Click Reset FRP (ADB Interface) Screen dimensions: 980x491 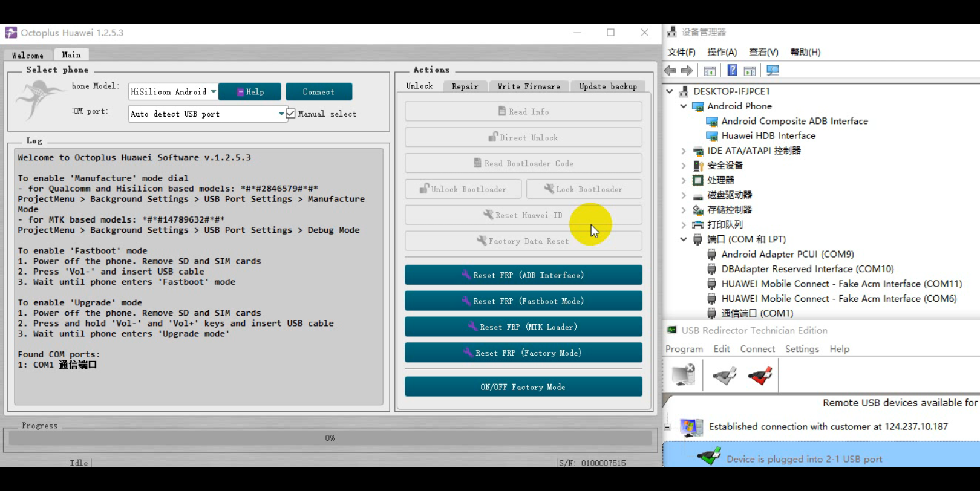(523, 275)
